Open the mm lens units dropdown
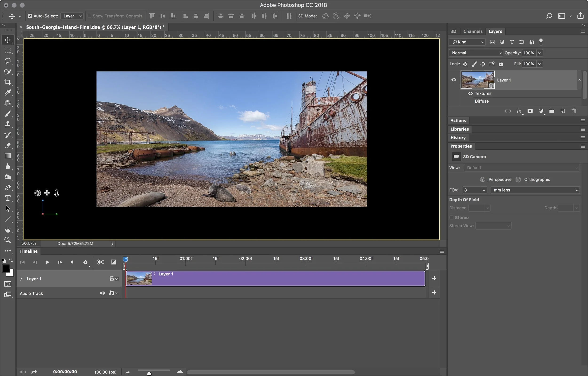Viewport: 588px width, 376px height. (535, 190)
